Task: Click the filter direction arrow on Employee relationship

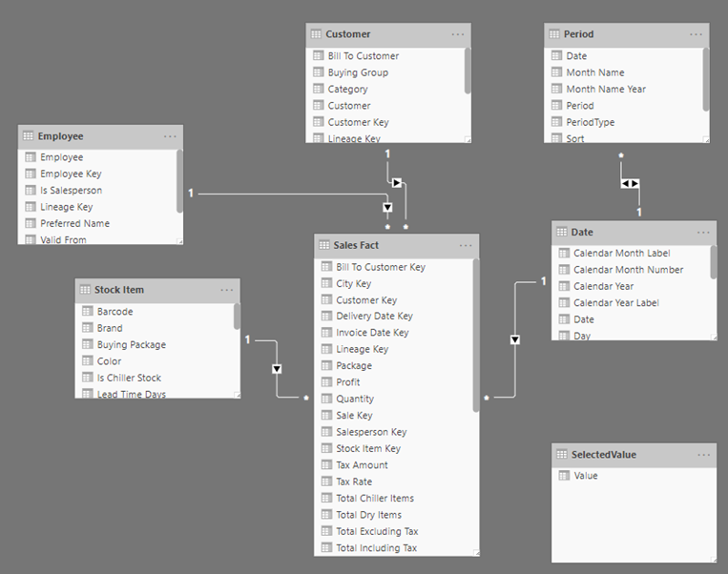Action: (387, 207)
